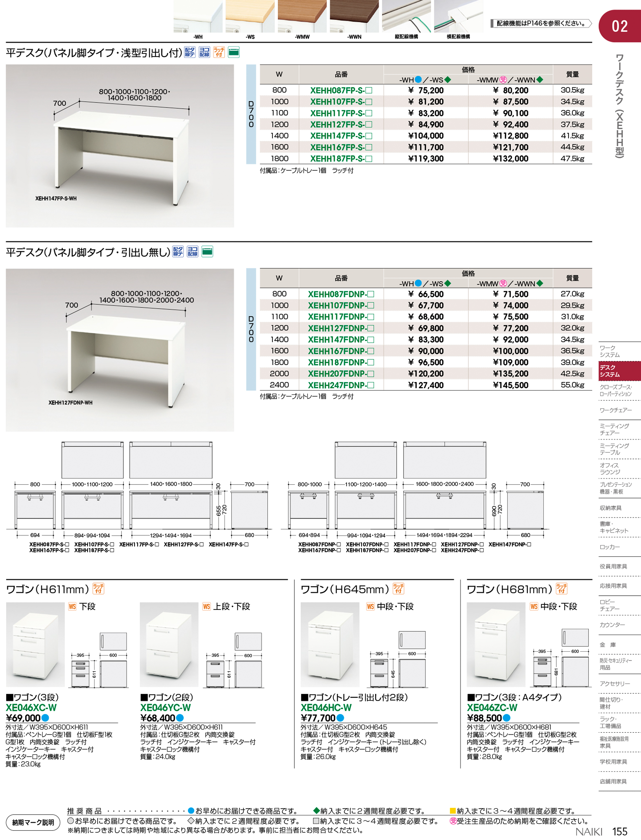The image size is (641, 840).
Task: Click the 配線タテ icon in first desk heading
Action: [x=190, y=52]
